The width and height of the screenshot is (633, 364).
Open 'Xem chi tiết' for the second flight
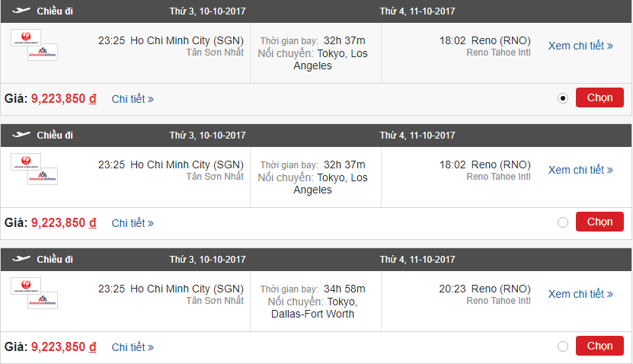(x=580, y=170)
